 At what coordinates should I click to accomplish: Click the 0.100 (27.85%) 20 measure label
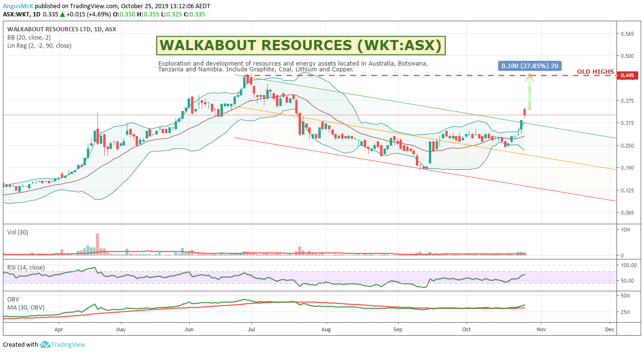point(530,66)
